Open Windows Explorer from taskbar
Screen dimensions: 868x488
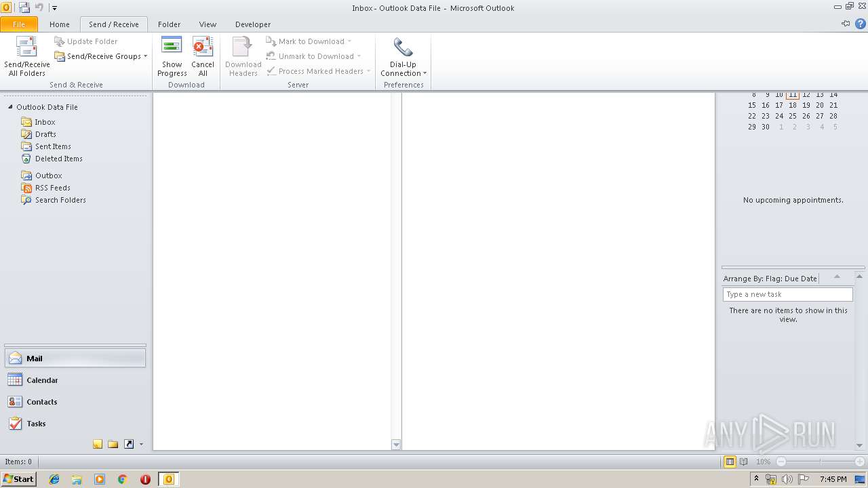tap(77, 479)
